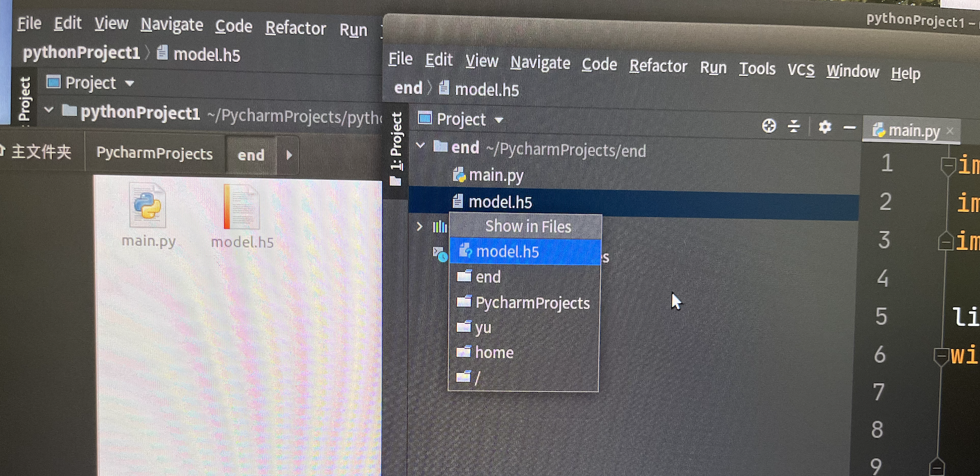Choose PycharmProjects in Show in Files popup
The width and height of the screenshot is (980, 476).
click(x=524, y=303)
